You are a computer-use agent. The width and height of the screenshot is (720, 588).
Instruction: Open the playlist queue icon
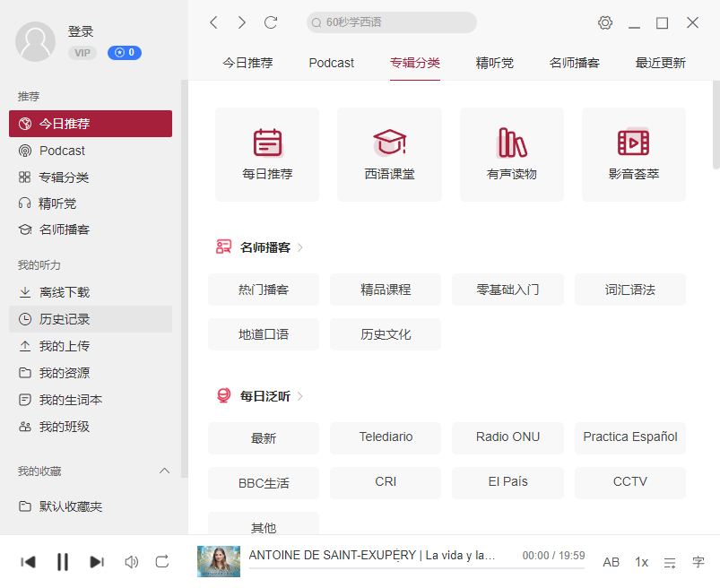pos(670,562)
